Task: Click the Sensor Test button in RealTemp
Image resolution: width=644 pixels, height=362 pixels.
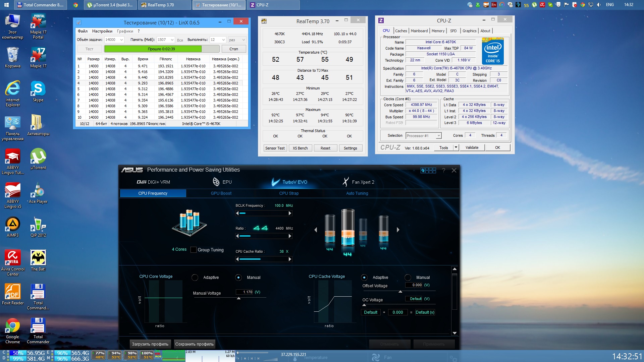Action: point(275,148)
